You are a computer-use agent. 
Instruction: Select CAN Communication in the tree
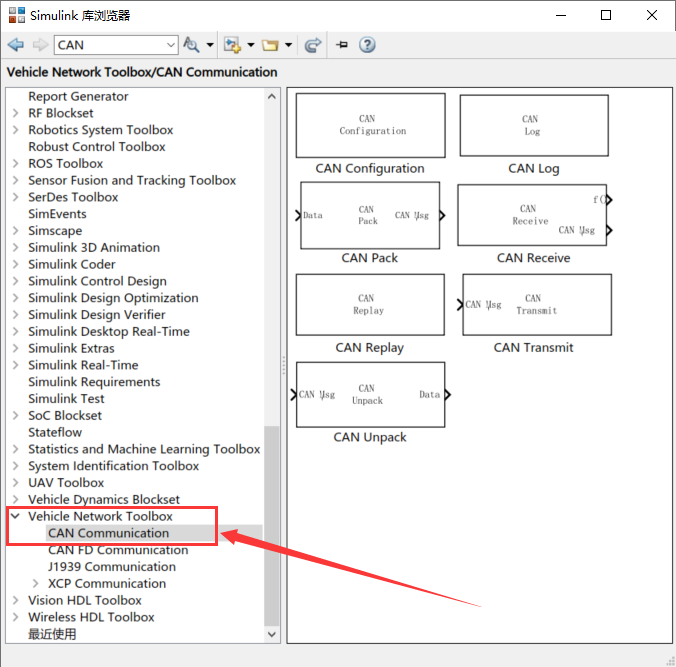coord(108,533)
